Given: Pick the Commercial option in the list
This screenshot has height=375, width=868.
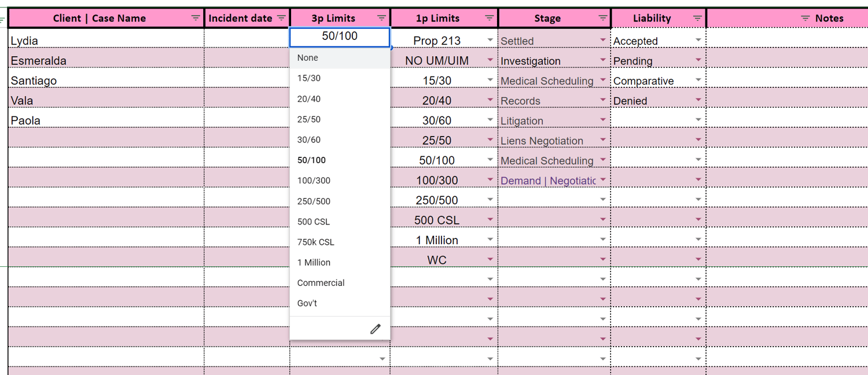Looking at the screenshot, I should point(321,283).
